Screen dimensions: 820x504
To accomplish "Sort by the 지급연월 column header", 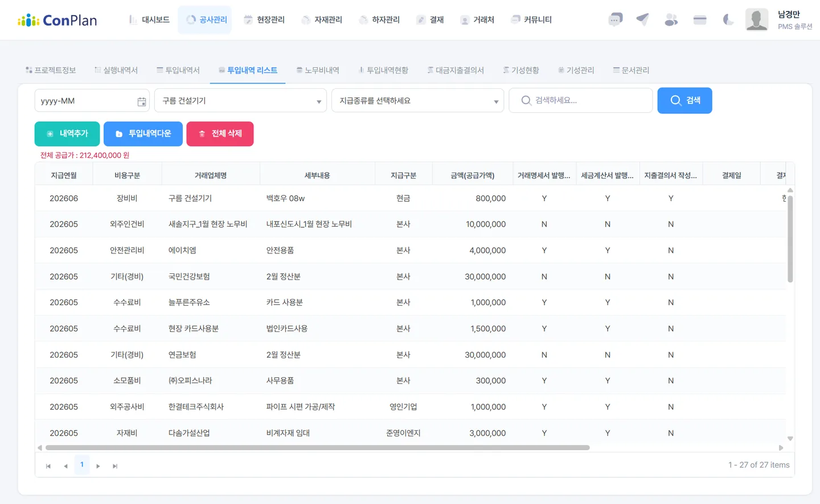I will point(64,175).
